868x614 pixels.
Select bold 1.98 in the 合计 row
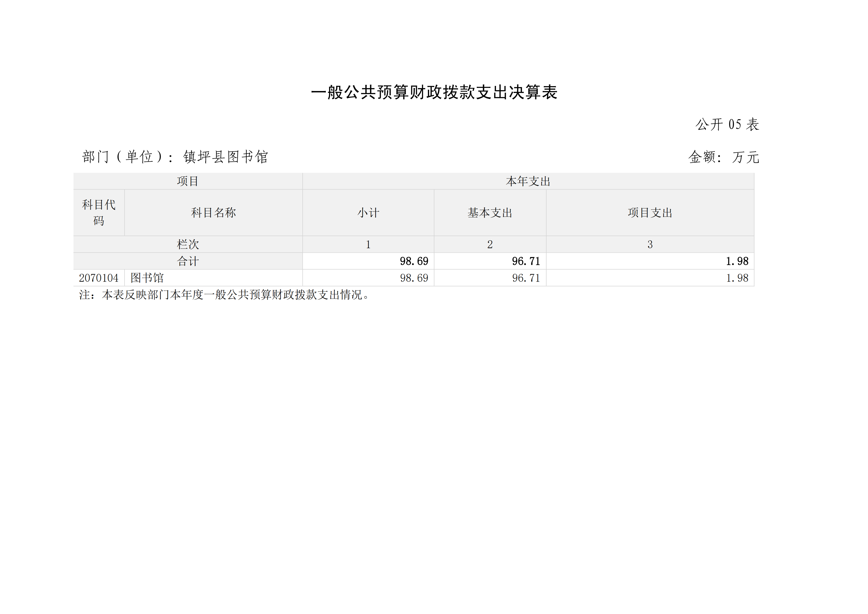pyautogui.click(x=737, y=261)
